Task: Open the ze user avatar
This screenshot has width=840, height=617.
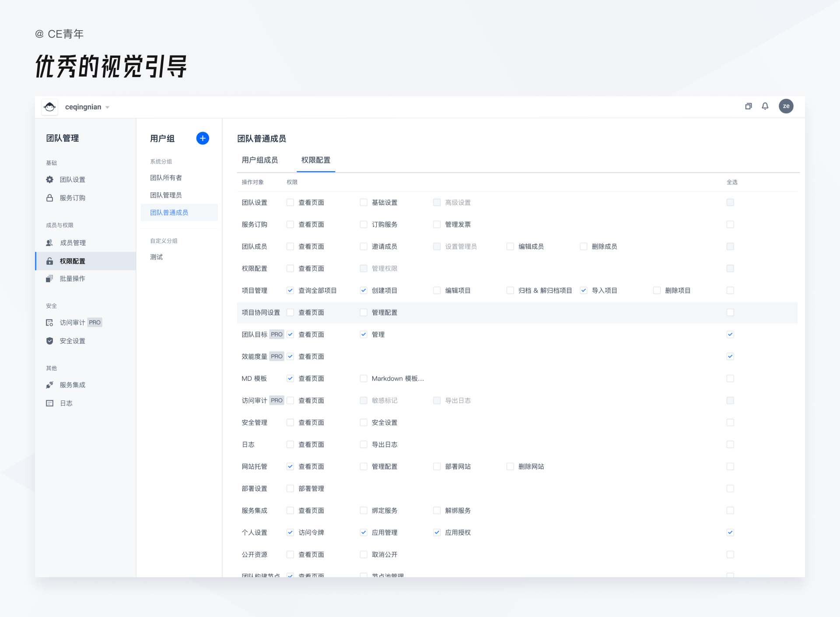Action: pyautogui.click(x=786, y=106)
